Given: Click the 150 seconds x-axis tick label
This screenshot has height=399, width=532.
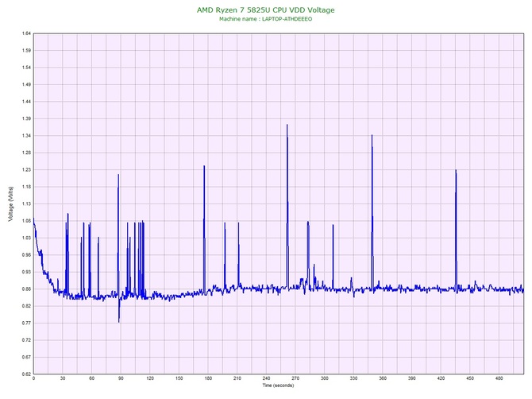Looking at the screenshot, I should (x=179, y=378).
